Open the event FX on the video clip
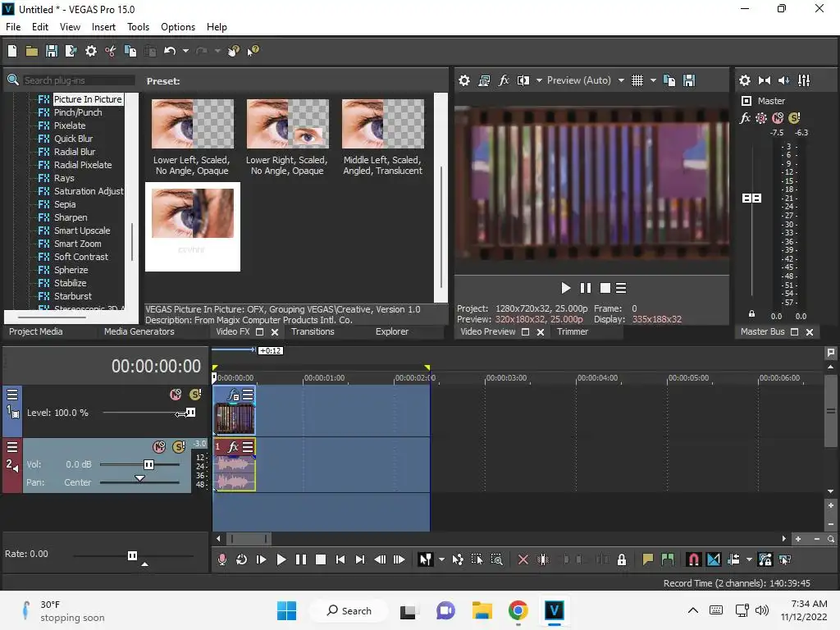Screen dimensions: 840x630 point(233,395)
